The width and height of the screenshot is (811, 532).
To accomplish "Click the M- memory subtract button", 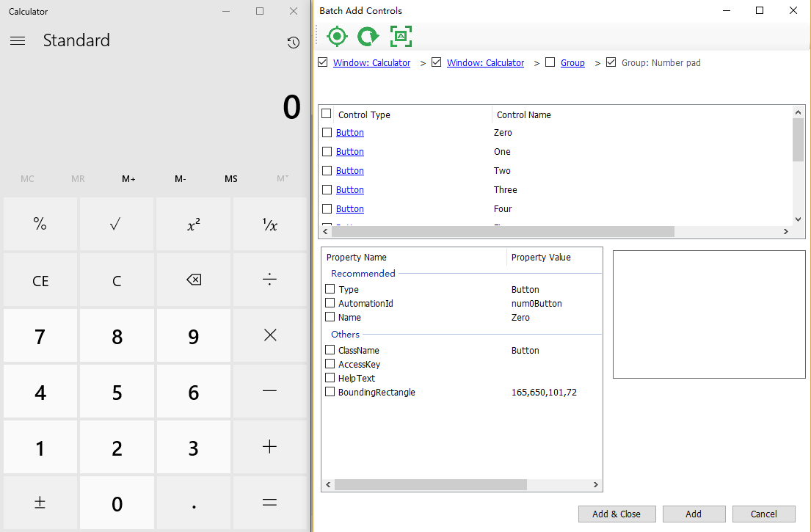I will (x=180, y=179).
